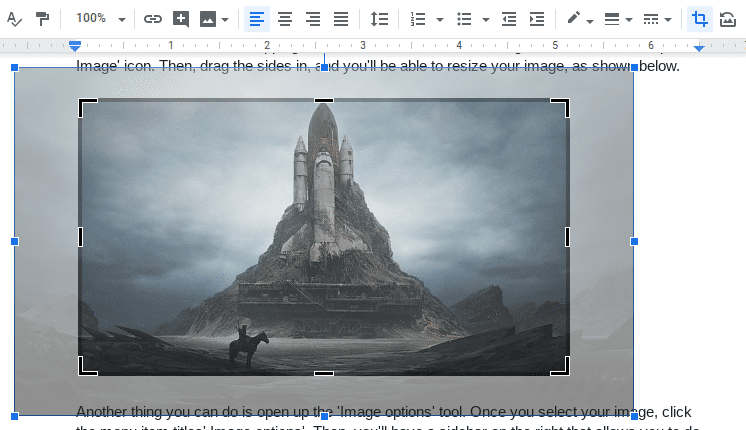Toggle right align
This screenshot has width=746, height=430.
pos(313,19)
